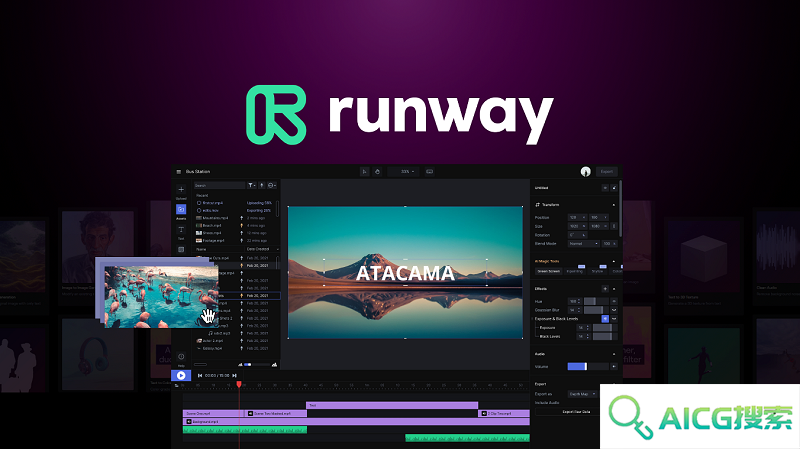Click the asset Search field
The height and width of the screenshot is (449, 800).
219,185
